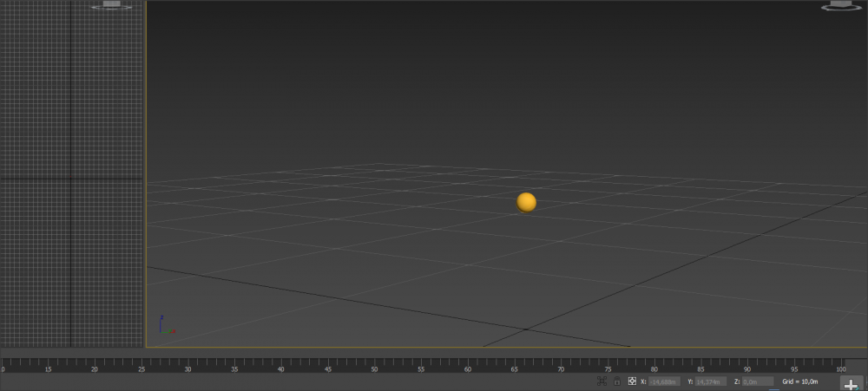This screenshot has width=868, height=391.
Task: Select the yellow sphere in perspective viewport
Action: point(526,202)
